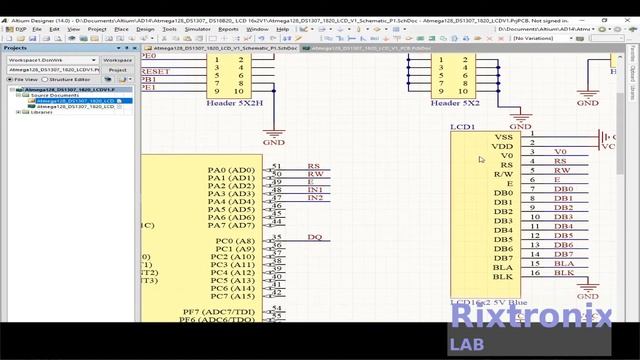Screen dimensions: 640x360
Task: Select the Place No ERC marker
Action: point(489,38)
